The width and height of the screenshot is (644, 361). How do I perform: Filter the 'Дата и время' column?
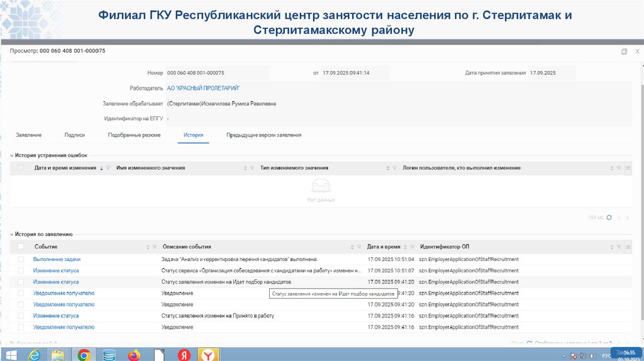[413, 247]
